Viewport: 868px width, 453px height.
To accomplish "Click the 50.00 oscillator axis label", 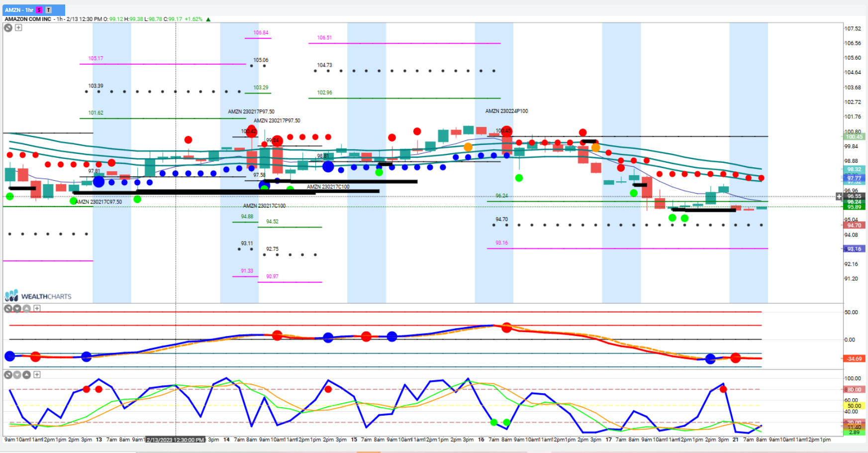I will point(851,313).
